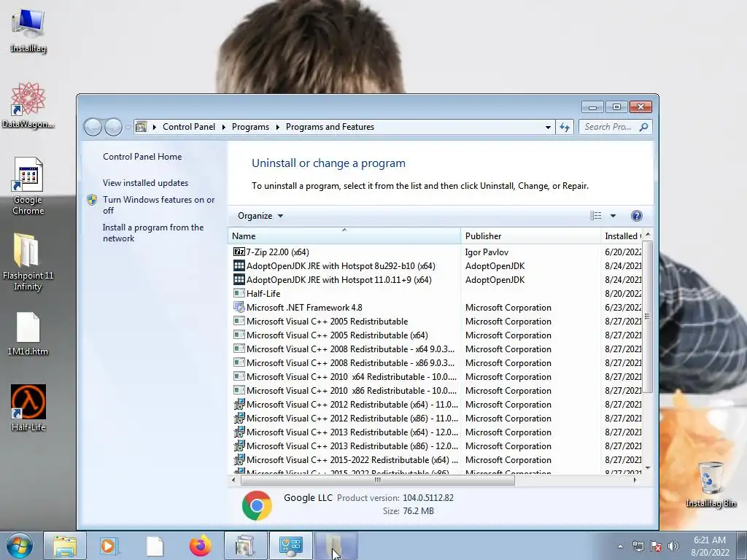Click the Programs and Features breadcrumb
747x560 pixels.
330,127
